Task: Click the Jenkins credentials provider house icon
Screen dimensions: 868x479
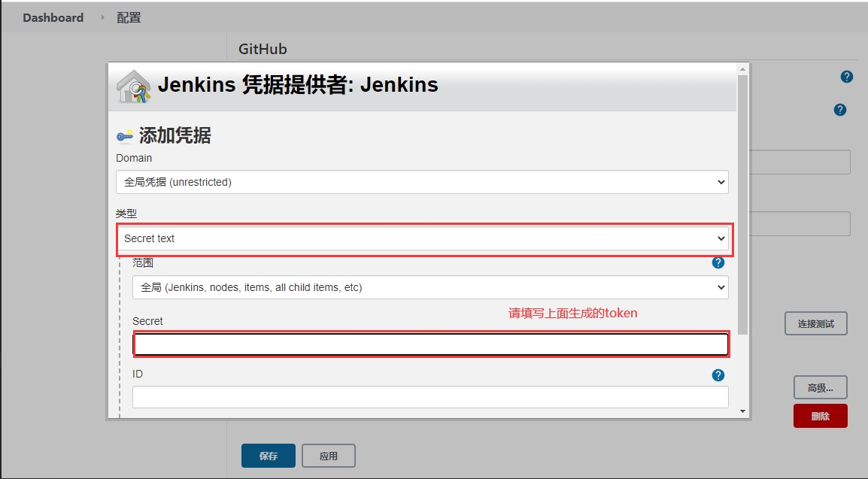Action: (133, 86)
